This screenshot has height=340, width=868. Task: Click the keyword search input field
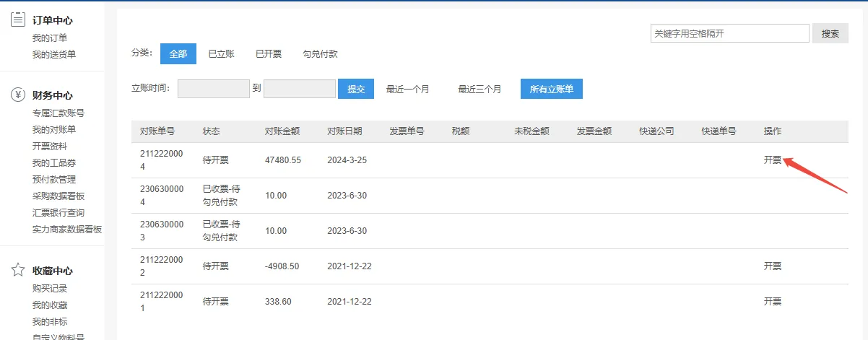[x=729, y=33]
